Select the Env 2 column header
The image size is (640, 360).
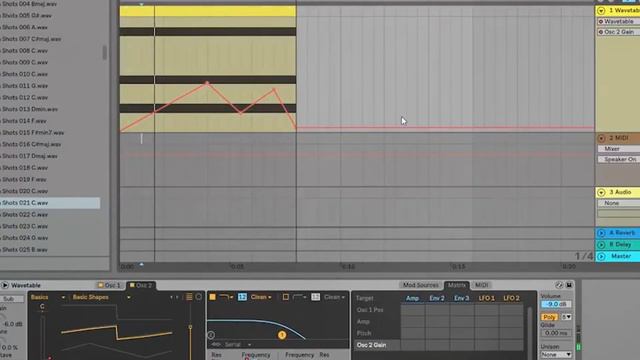pos(437,298)
